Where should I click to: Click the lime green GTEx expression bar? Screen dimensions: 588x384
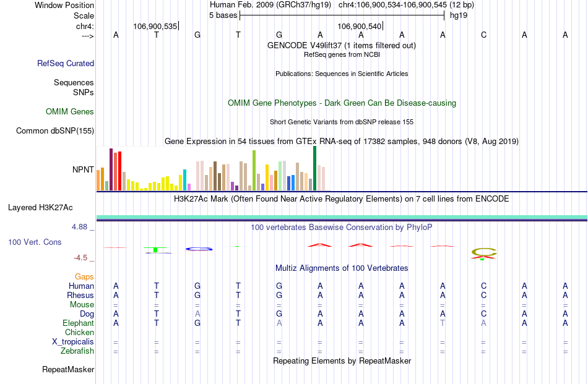point(254,171)
